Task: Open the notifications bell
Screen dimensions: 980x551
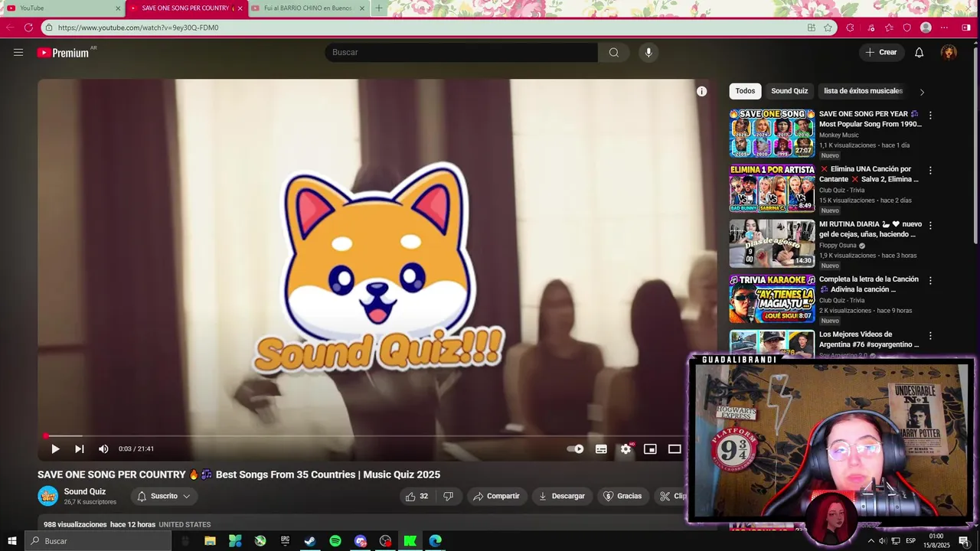Action: 919,52
